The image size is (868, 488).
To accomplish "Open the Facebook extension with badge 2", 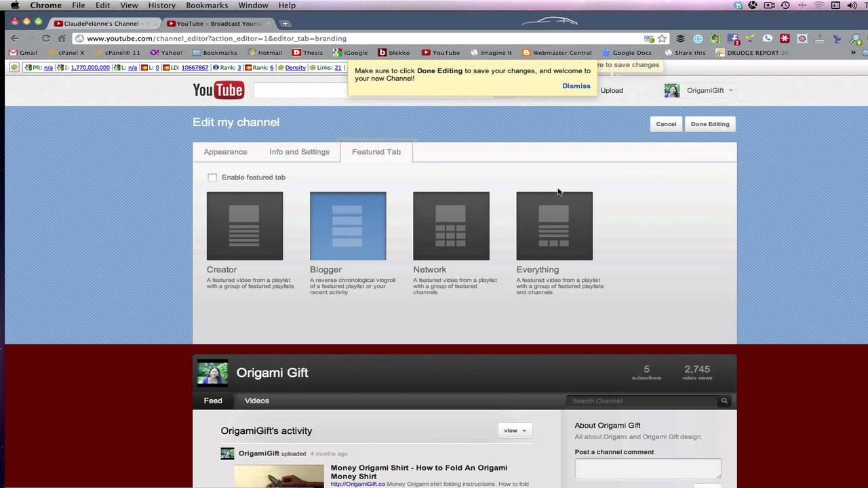I will pos(733,39).
